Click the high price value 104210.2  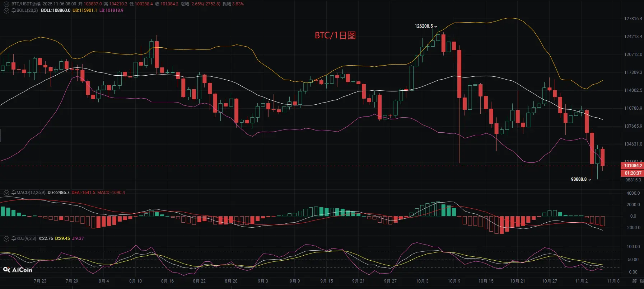tap(118, 4)
